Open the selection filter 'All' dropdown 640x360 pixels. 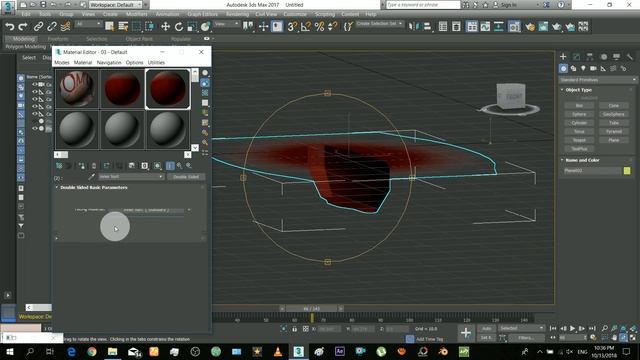point(88,24)
